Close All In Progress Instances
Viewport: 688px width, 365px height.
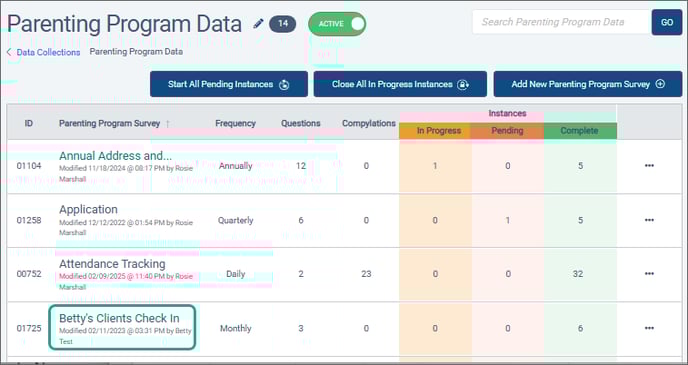[x=400, y=84]
